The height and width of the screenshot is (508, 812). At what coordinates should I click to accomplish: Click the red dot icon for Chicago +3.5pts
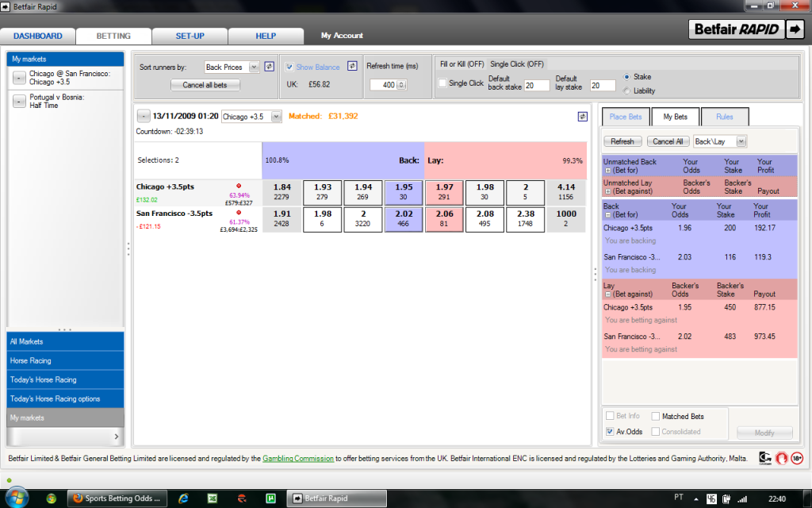tap(239, 186)
